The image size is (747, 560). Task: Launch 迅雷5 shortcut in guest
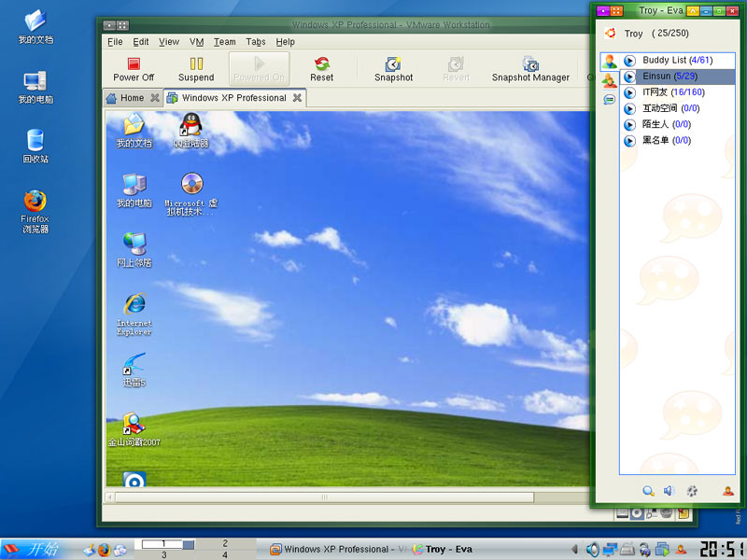pos(134,370)
